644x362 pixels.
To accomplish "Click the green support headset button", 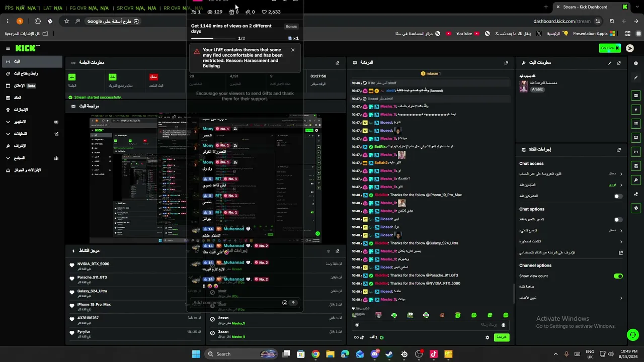I will tap(632, 334).
